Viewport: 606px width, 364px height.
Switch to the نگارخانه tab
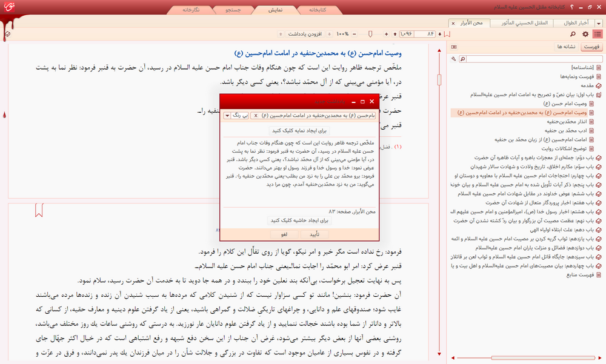tap(191, 10)
